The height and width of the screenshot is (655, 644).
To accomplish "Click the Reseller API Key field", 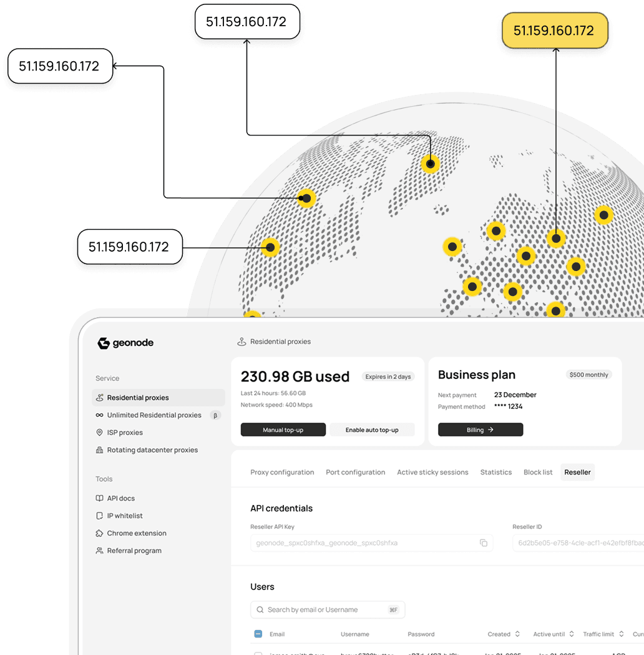I will click(371, 543).
